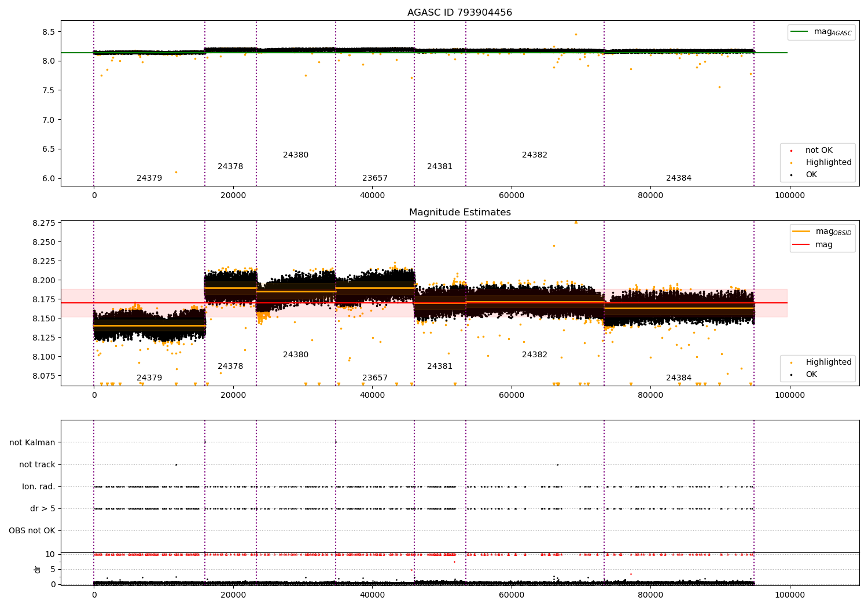The image size is (868, 608).
Task: Click the 7.5 y-tick label in top plot
Action: [49, 91]
